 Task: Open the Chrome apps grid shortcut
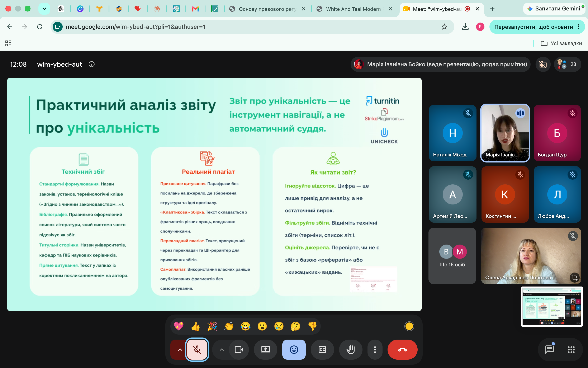point(8,43)
